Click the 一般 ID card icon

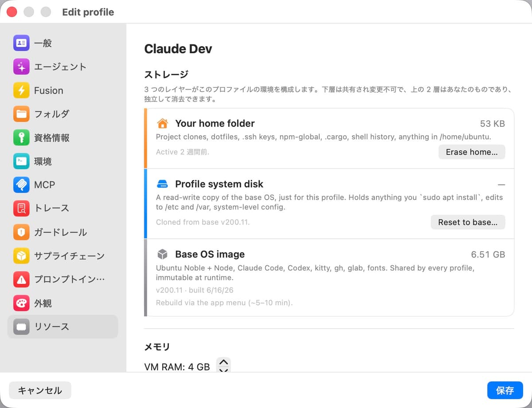21,43
